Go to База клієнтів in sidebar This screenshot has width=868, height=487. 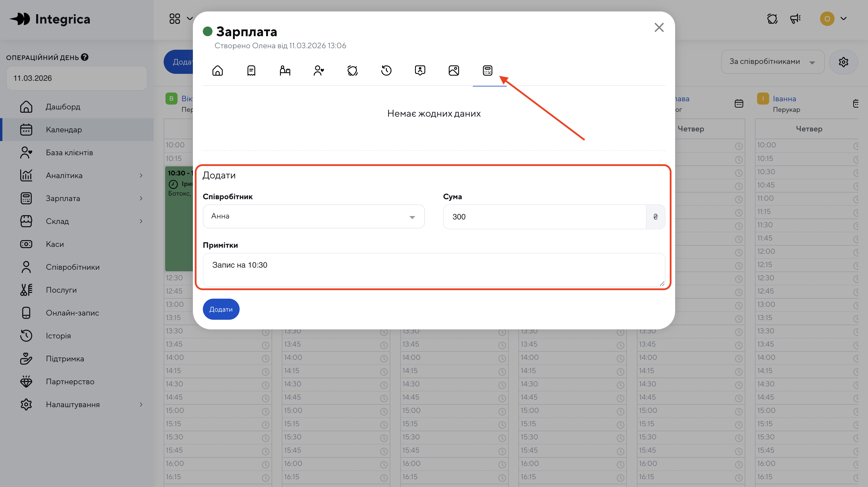[x=69, y=152]
